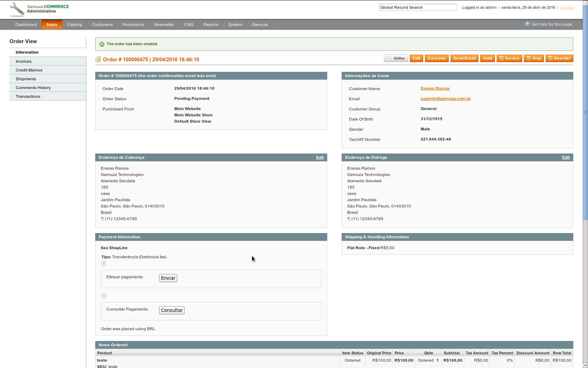Click the document icon above Efetuar pagamento
The width and height of the screenshot is (588, 368).
104,264
